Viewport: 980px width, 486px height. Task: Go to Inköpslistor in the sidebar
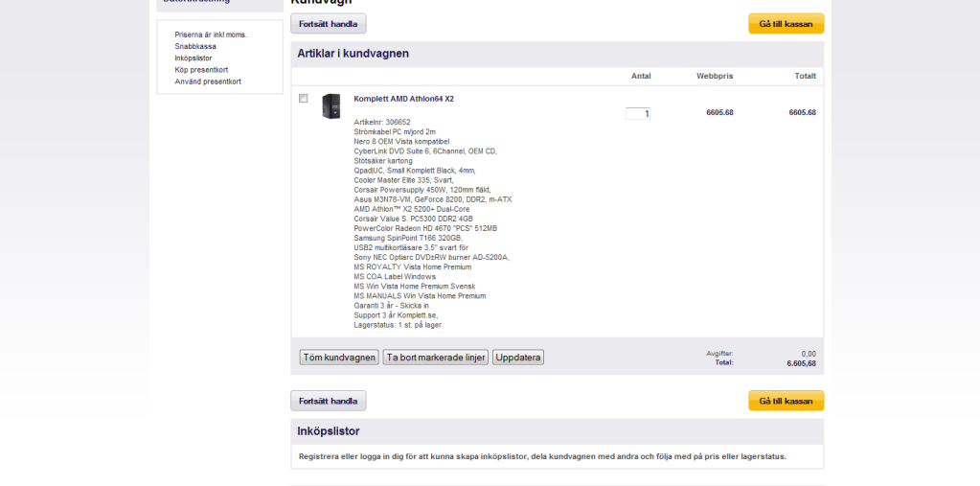pyautogui.click(x=194, y=58)
